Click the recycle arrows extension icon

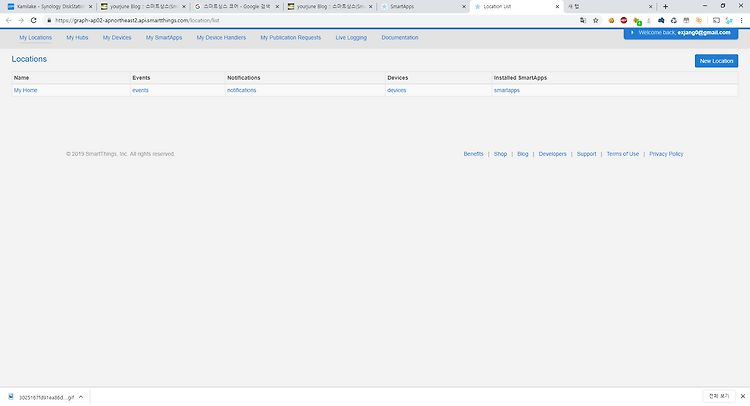[673, 21]
